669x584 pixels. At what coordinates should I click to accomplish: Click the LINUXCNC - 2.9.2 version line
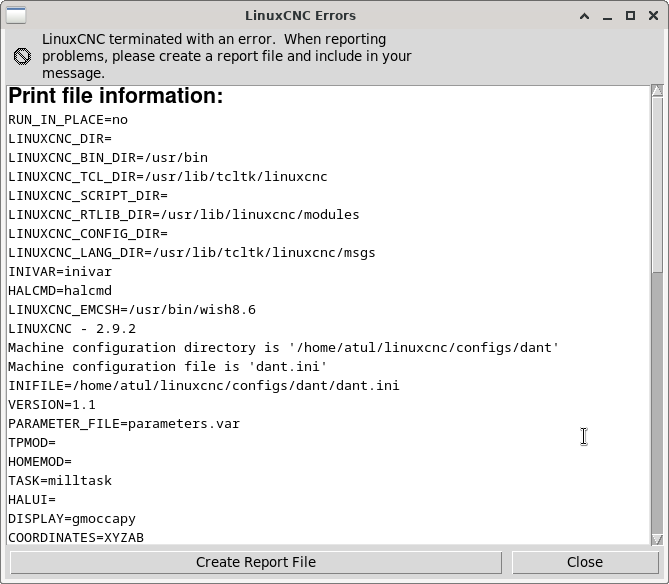(72, 329)
